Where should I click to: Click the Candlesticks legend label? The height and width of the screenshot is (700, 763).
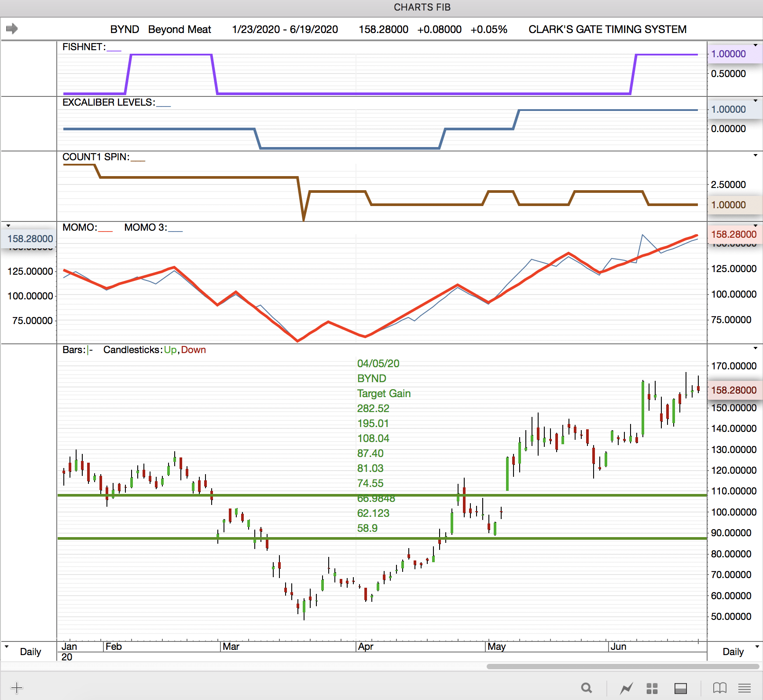click(x=132, y=350)
